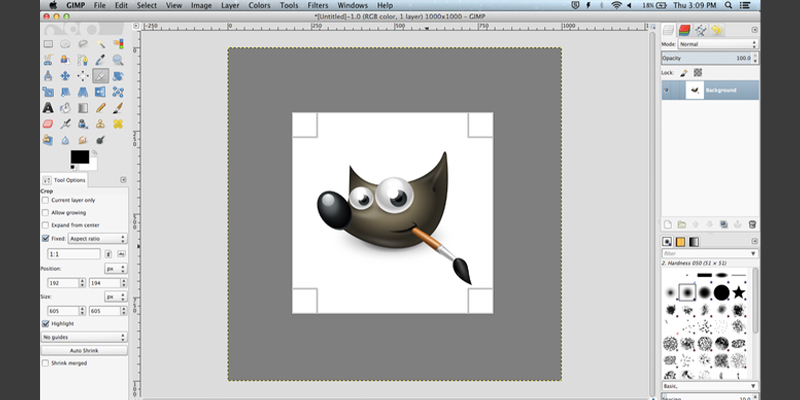
Task: Enable Current layer only checkbox
Action: point(45,200)
